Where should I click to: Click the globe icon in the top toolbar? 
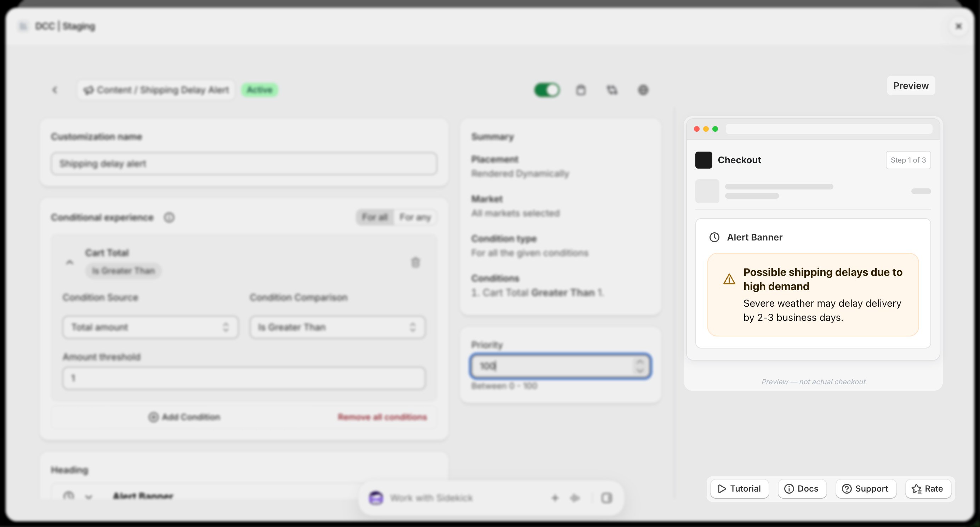tap(643, 90)
